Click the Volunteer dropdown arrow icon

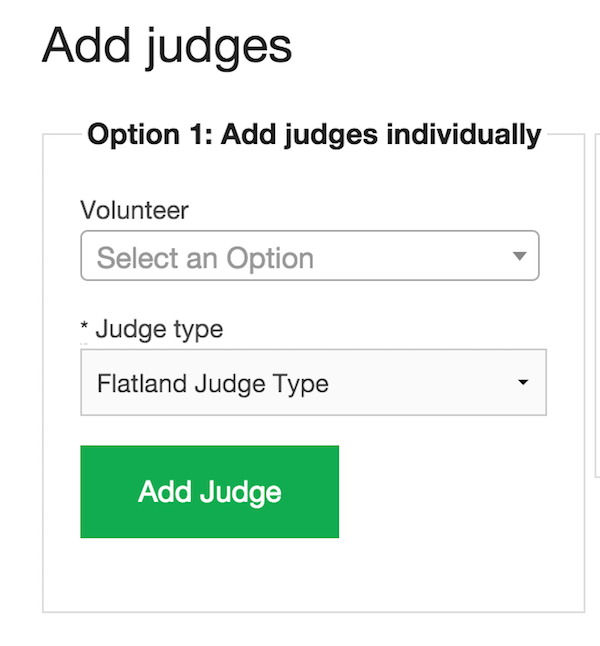(519, 256)
